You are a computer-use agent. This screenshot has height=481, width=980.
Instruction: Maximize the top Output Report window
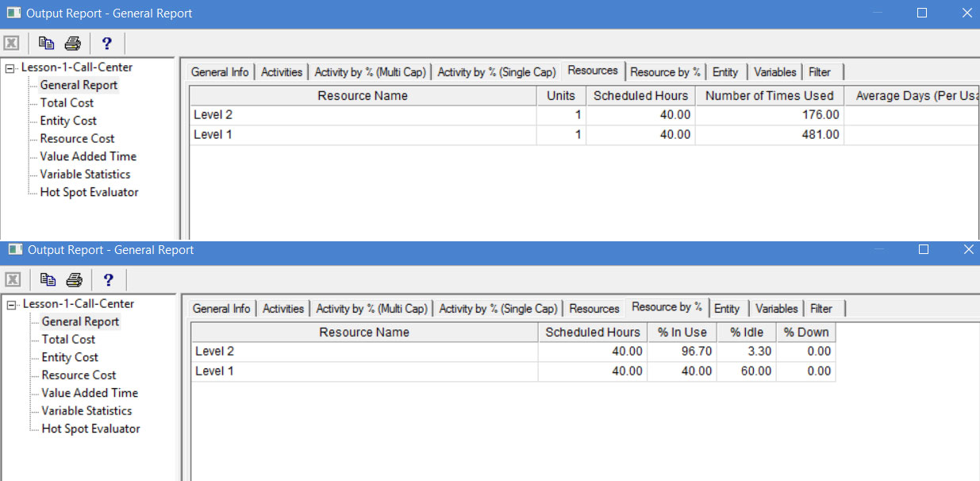(x=921, y=13)
